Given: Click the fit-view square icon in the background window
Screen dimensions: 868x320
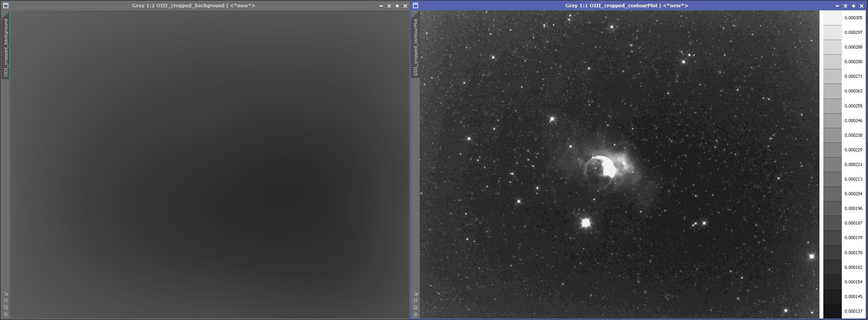Looking at the screenshot, I should point(6,300).
